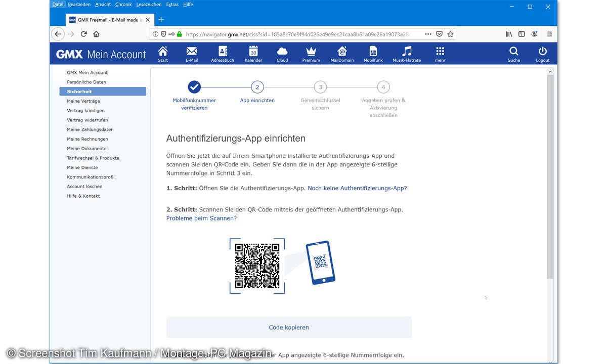Click the Code kopieren button
Screen dimensions: 607x364
[289, 327]
